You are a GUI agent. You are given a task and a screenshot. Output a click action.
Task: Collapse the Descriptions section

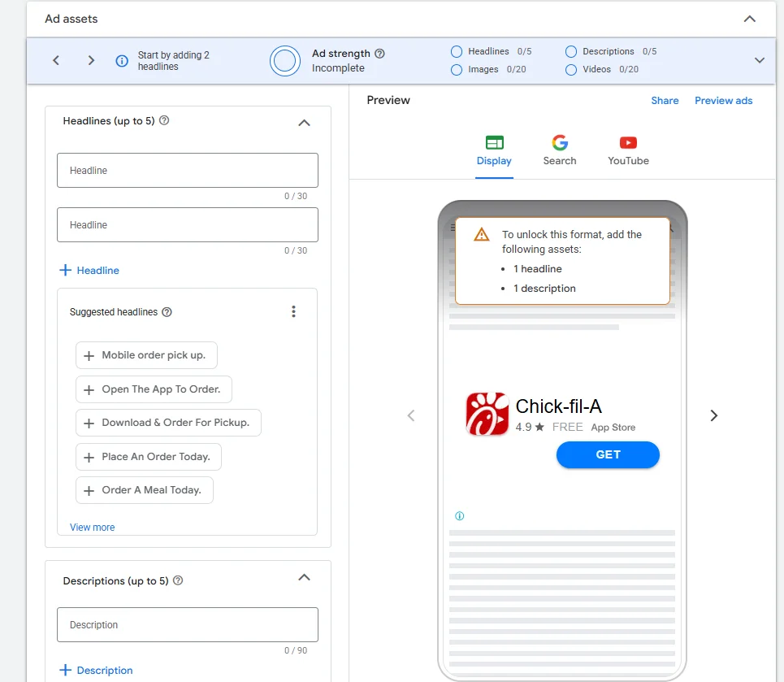pos(304,577)
